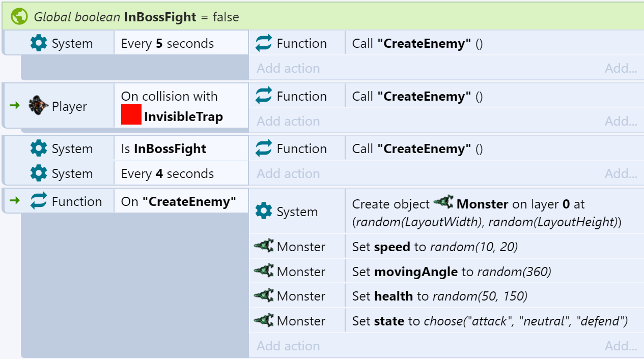
Task: Click Add action below Set state action
Action: coord(288,345)
